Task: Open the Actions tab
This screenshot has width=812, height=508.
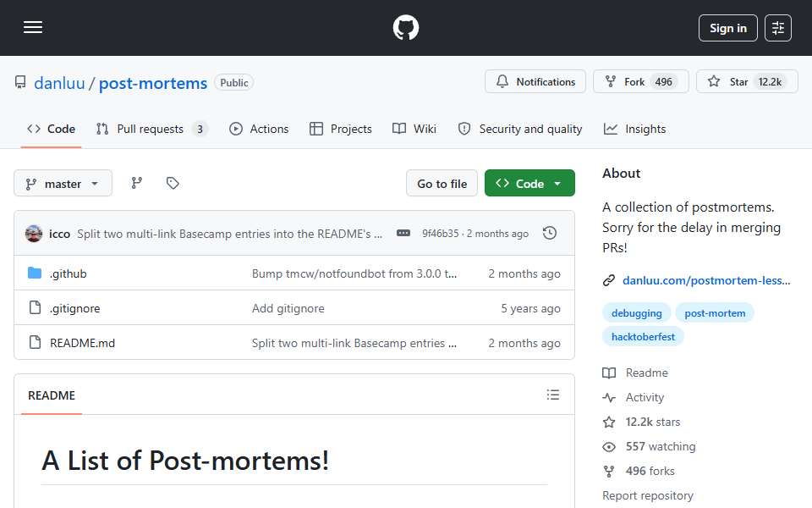Action: pyautogui.click(x=259, y=129)
